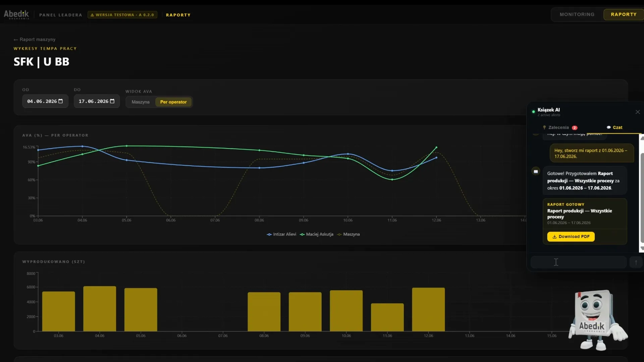Go back to Raport maszyny
Screen dimensions: 644x362
point(35,40)
